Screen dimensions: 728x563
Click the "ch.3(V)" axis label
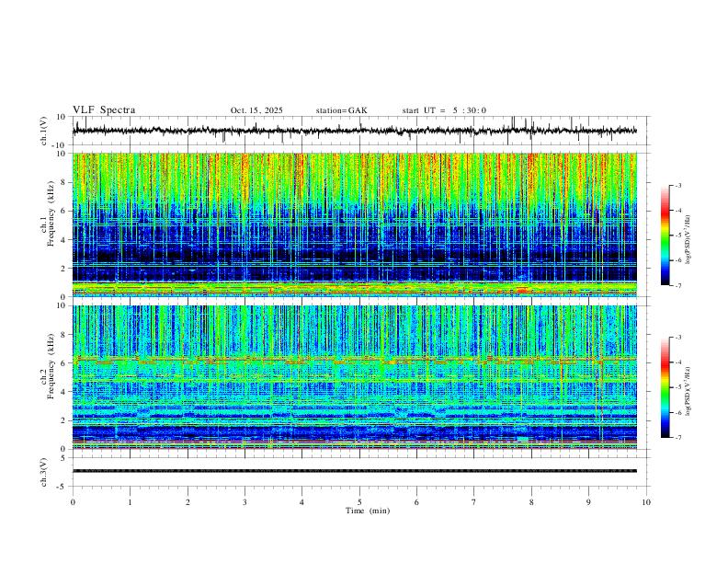[x=44, y=472]
